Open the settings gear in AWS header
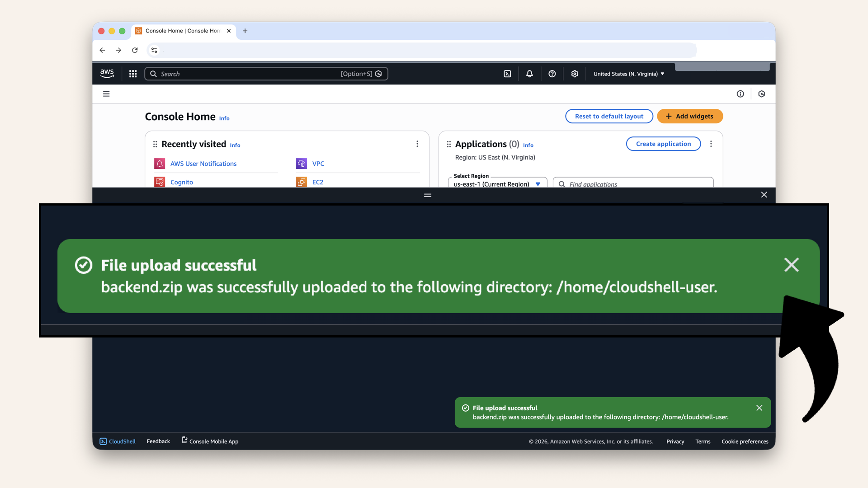The image size is (868, 488). point(575,74)
